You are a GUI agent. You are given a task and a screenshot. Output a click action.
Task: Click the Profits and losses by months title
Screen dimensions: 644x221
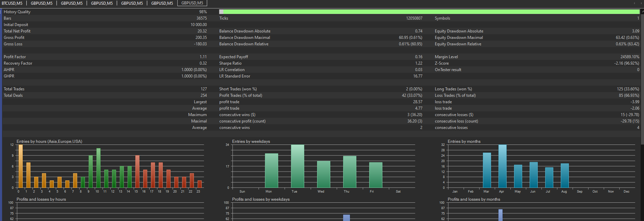click(474, 199)
